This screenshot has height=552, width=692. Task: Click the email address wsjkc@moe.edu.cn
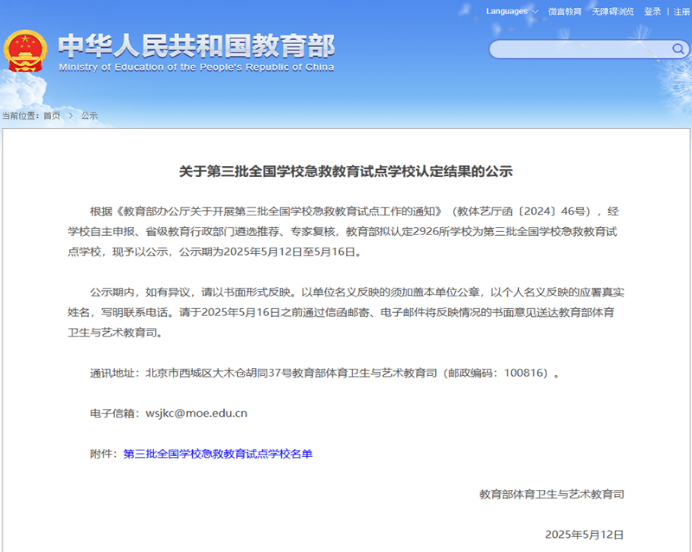pos(196,412)
